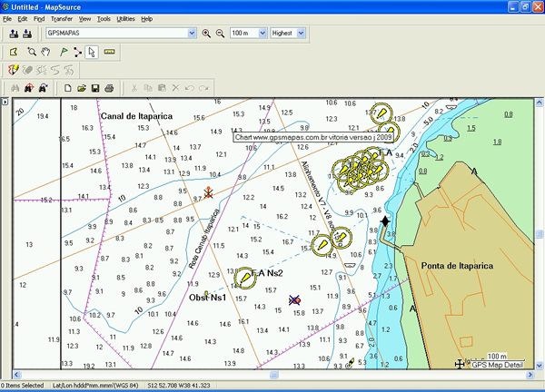Image resolution: width=545 pixels, height=392 pixels.
Task: Click the Zoom In button
Action: (x=206, y=34)
